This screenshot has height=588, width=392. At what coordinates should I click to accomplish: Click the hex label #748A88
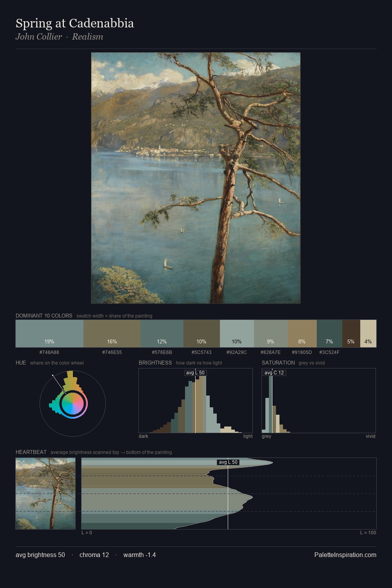tap(49, 352)
